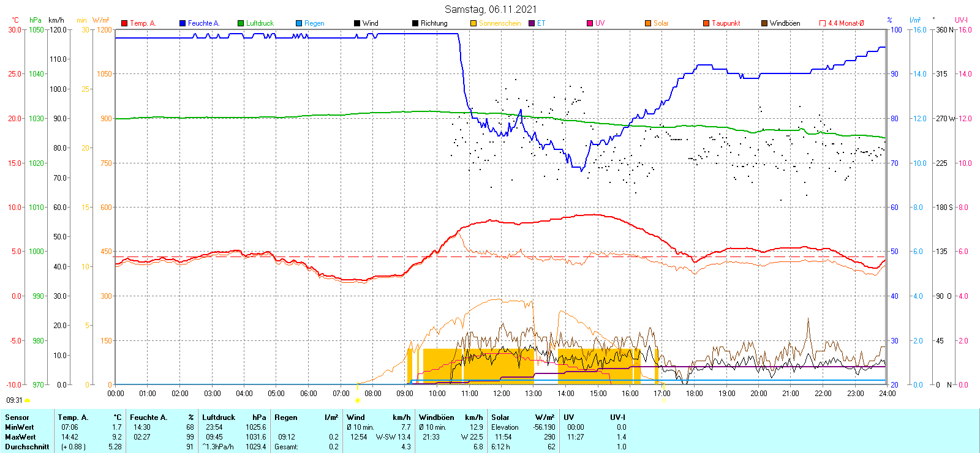Click the black Wind legend swatch
Image resolution: width=980 pixels, height=453 pixels.
pos(357,23)
